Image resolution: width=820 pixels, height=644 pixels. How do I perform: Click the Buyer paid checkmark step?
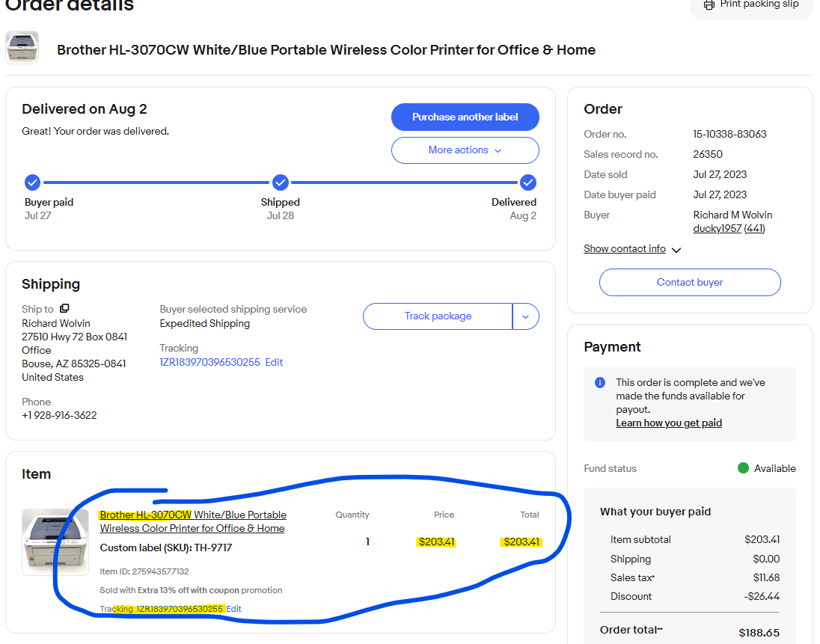coord(32,183)
